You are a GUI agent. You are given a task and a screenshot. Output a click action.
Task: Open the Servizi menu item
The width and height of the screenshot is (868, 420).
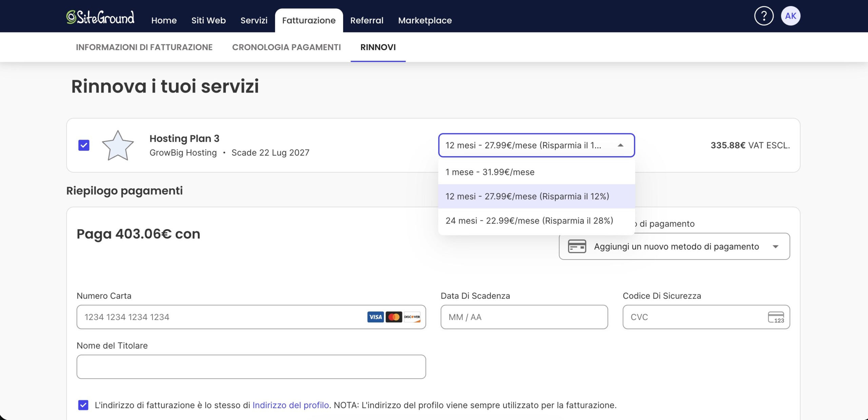(254, 20)
